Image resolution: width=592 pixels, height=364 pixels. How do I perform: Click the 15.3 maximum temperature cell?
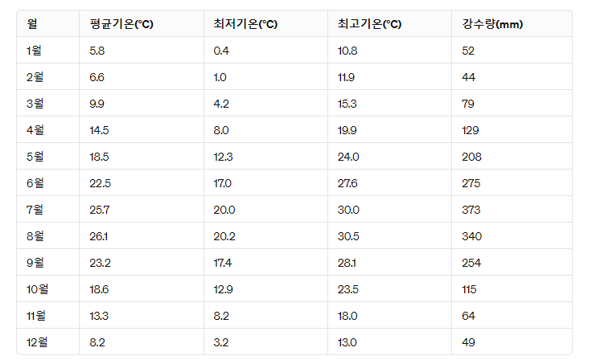[347, 104]
